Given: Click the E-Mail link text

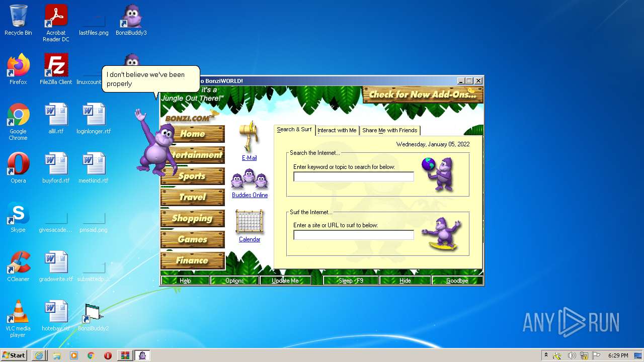Looking at the screenshot, I should coord(250,158).
